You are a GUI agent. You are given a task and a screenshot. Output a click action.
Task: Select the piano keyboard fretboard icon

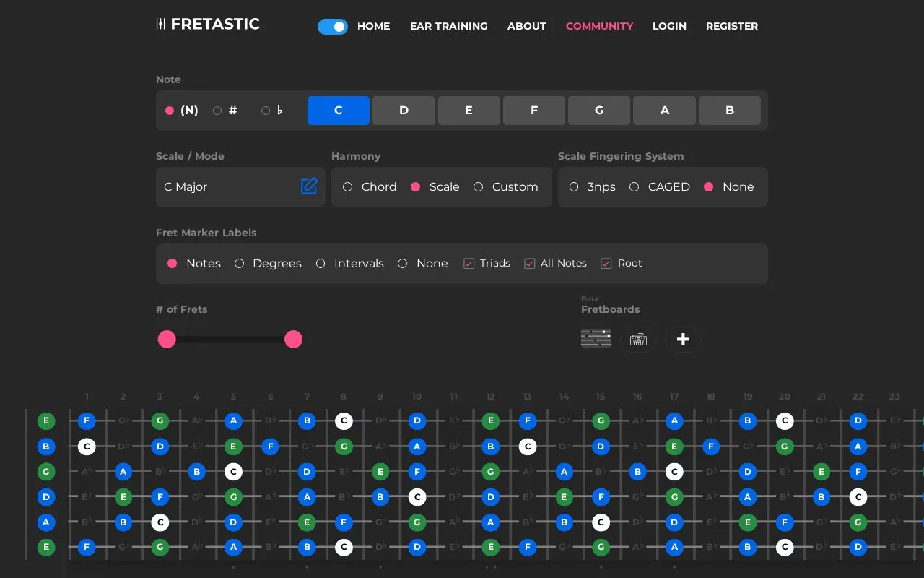pyautogui.click(x=638, y=339)
